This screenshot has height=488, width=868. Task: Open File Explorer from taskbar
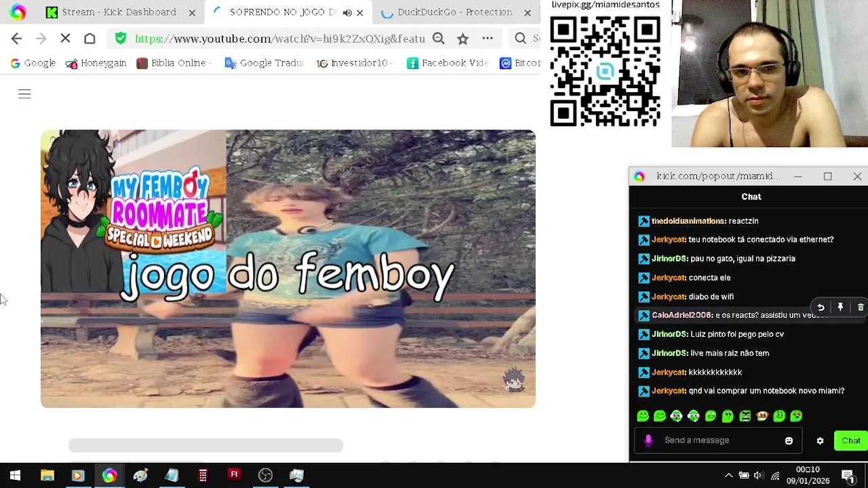coord(47,476)
